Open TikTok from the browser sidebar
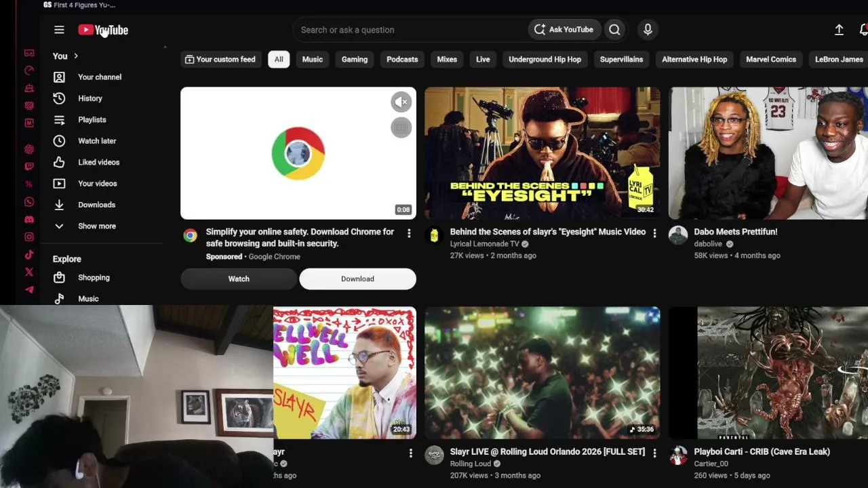 (x=29, y=255)
